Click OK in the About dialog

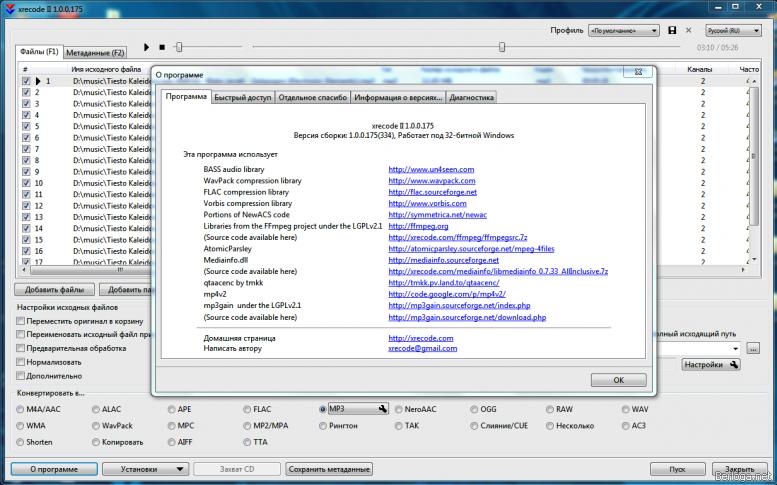point(618,380)
